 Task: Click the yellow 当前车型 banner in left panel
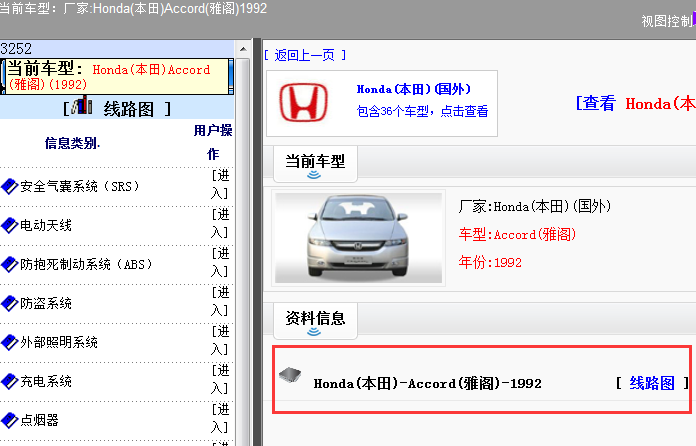tap(117, 76)
